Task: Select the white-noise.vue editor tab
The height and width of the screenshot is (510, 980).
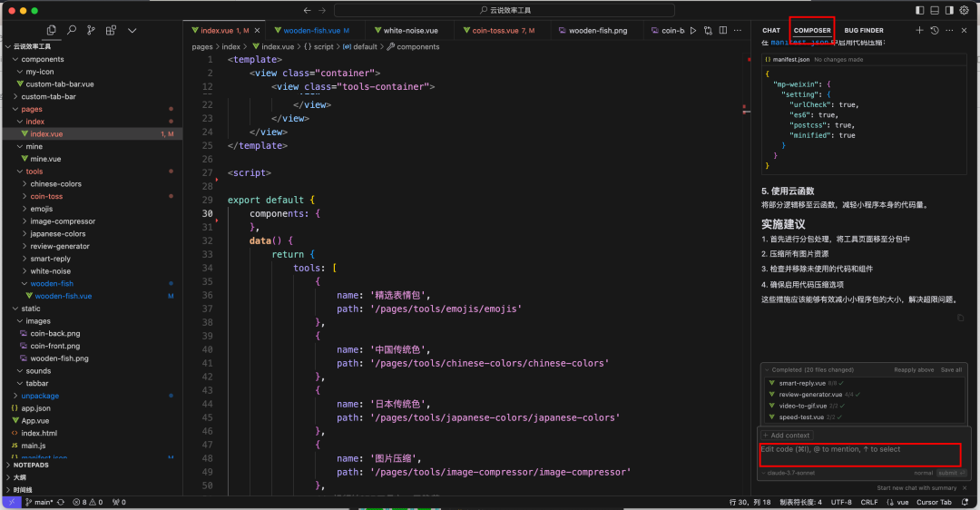Action: (x=411, y=30)
